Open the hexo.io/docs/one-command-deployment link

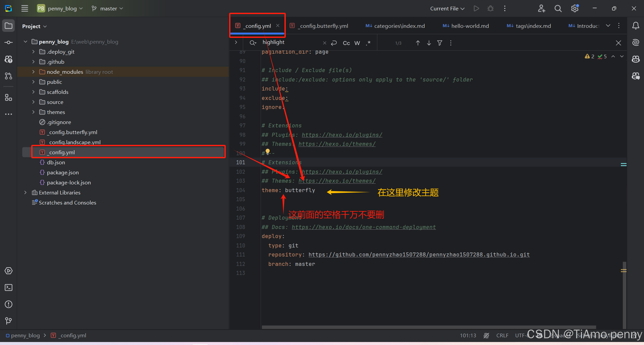coord(364,227)
